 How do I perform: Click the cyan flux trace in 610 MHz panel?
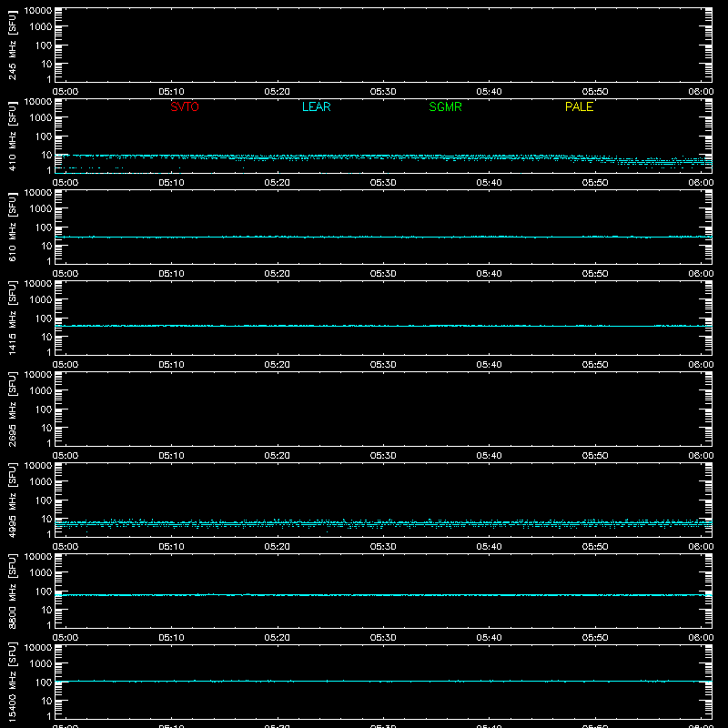(x=383, y=238)
